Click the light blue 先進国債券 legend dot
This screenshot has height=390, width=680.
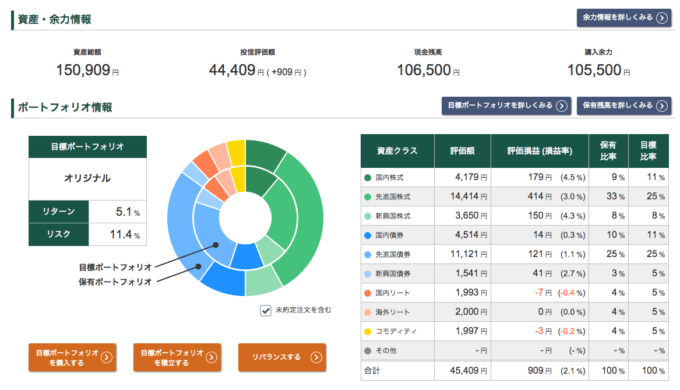pos(368,255)
